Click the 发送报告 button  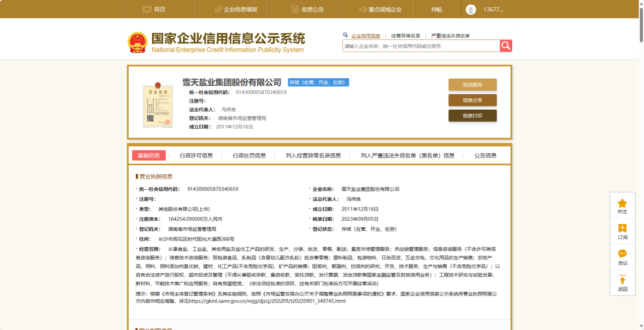pyautogui.click(x=472, y=85)
